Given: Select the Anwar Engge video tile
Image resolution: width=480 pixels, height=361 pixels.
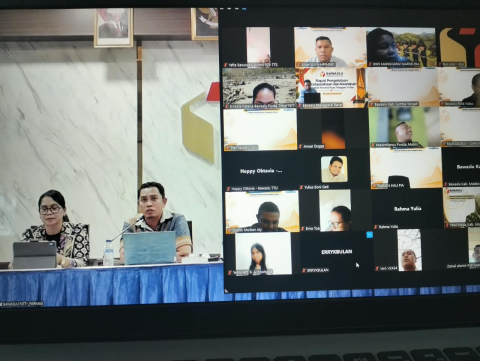Looking at the screenshot, I should point(333,129).
